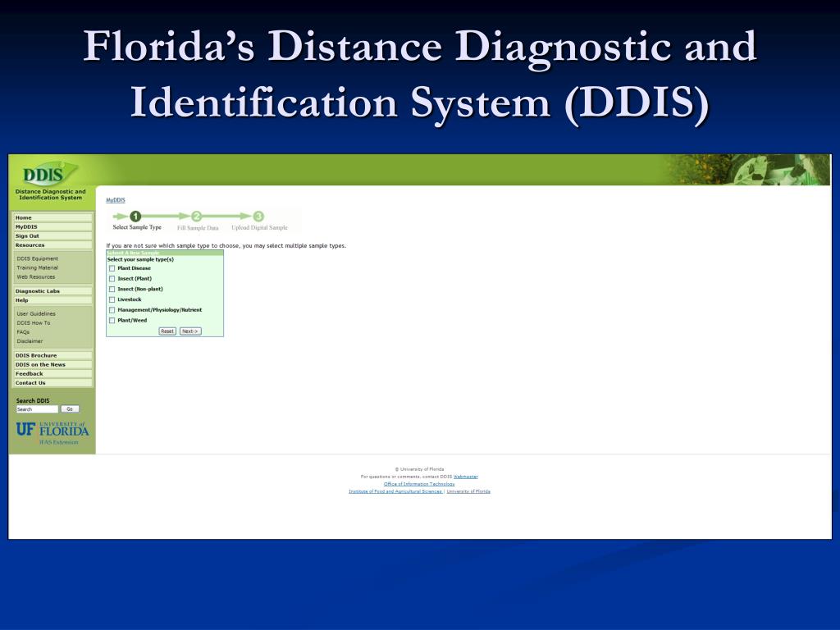
Task: Open the Home menu item
Action: [52, 217]
